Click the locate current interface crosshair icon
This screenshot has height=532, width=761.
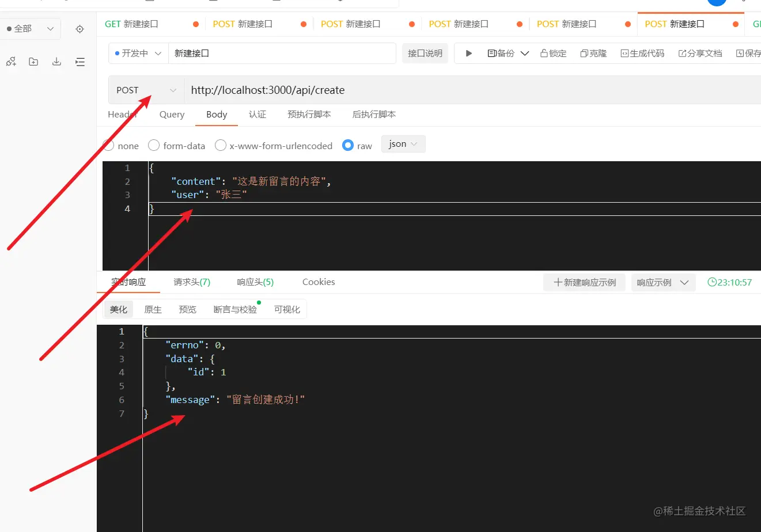pyautogui.click(x=80, y=29)
